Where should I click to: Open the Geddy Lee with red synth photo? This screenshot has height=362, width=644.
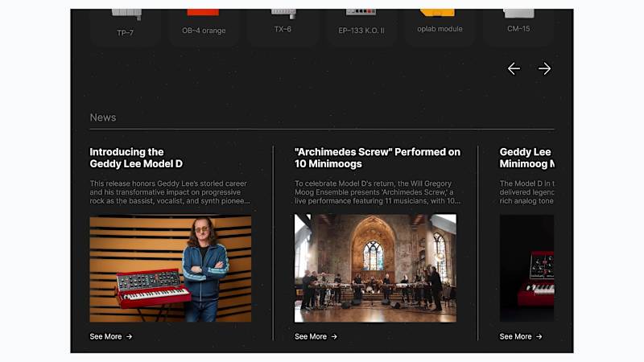171,269
